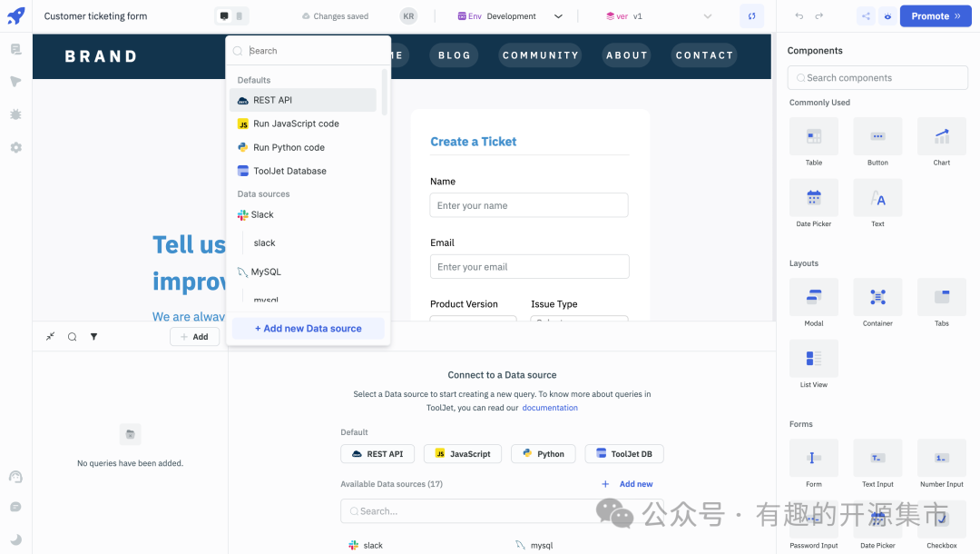The image size is (980, 554).
Task: Click the Add new data source link
Action: [x=628, y=484]
